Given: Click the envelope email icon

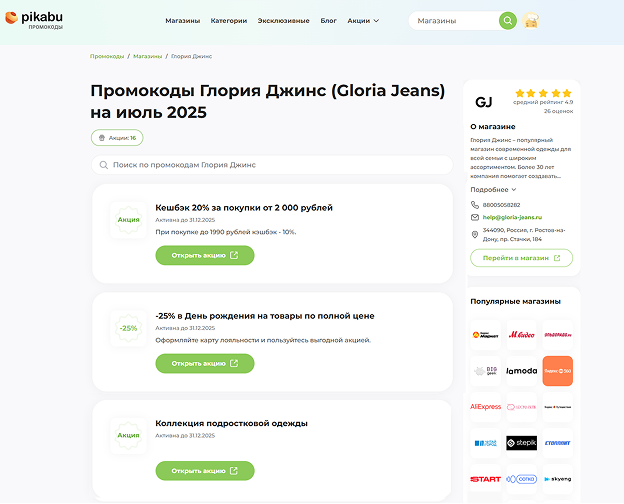Looking at the screenshot, I should 475,217.
